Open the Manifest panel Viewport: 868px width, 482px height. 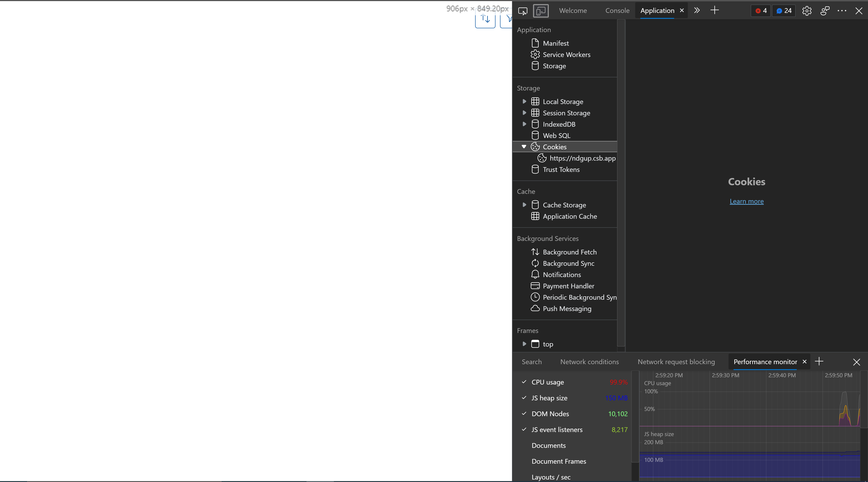556,43
